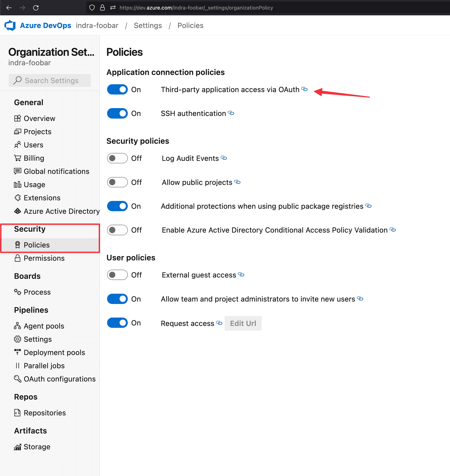Screen dimensions: 450x476
Task: Turn off Third-party application access via OAuth
Action: coord(117,90)
